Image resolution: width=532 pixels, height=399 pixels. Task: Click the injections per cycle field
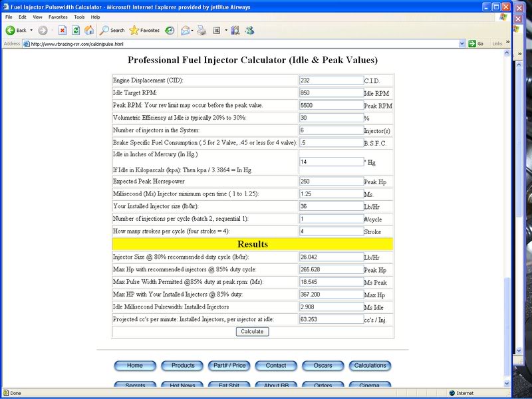tap(331, 219)
